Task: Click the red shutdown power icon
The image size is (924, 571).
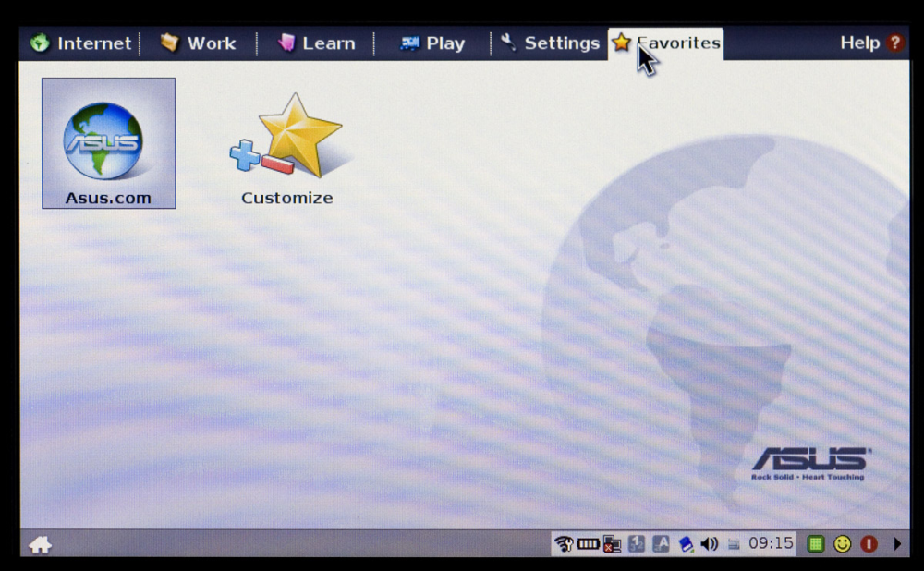Action: pos(869,543)
